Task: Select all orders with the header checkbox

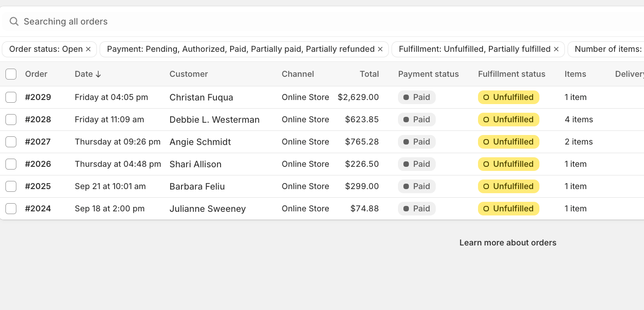Action: (x=11, y=74)
